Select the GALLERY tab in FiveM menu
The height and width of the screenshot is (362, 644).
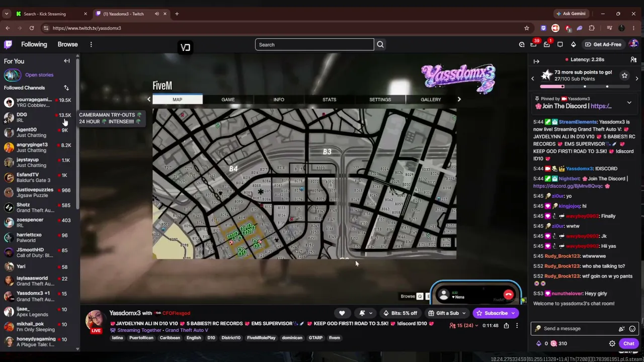tap(431, 100)
